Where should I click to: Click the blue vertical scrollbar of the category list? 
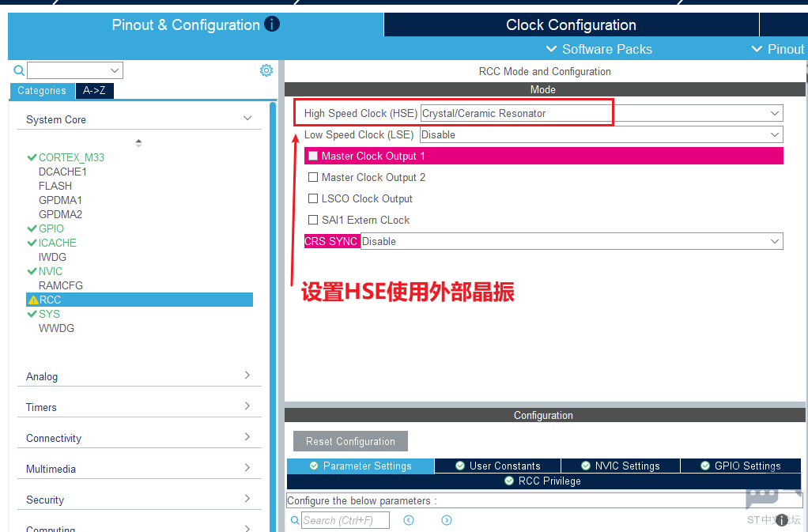pyautogui.click(x=273, y=317)
